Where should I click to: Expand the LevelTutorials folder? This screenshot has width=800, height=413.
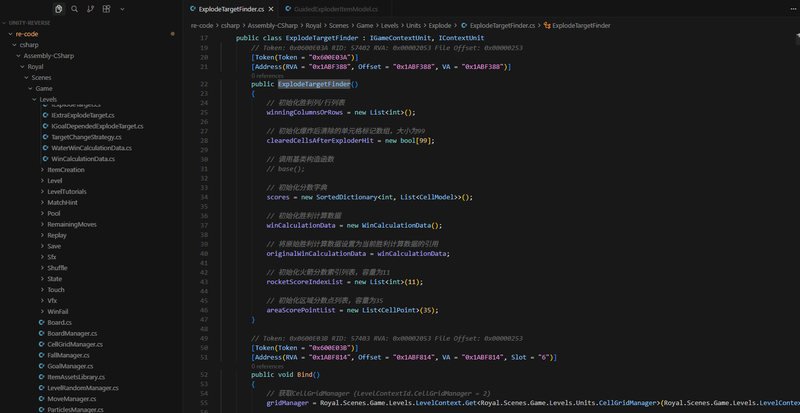coord(68,191)
